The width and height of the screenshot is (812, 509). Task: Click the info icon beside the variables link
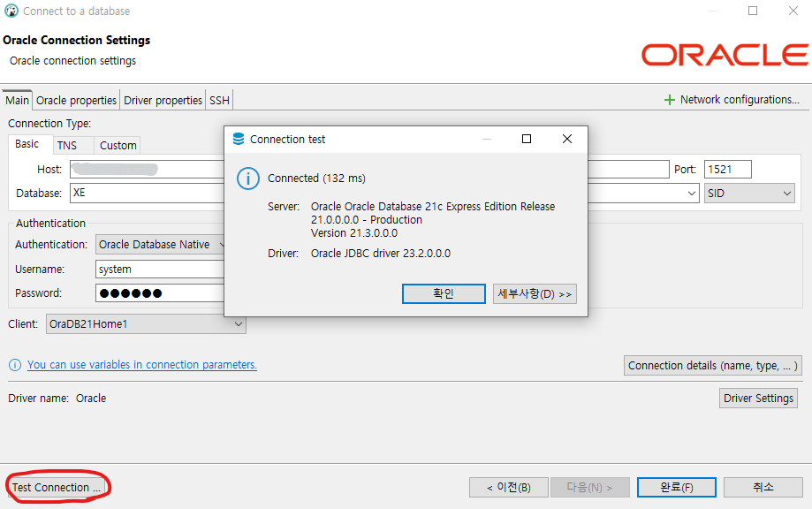15,365
